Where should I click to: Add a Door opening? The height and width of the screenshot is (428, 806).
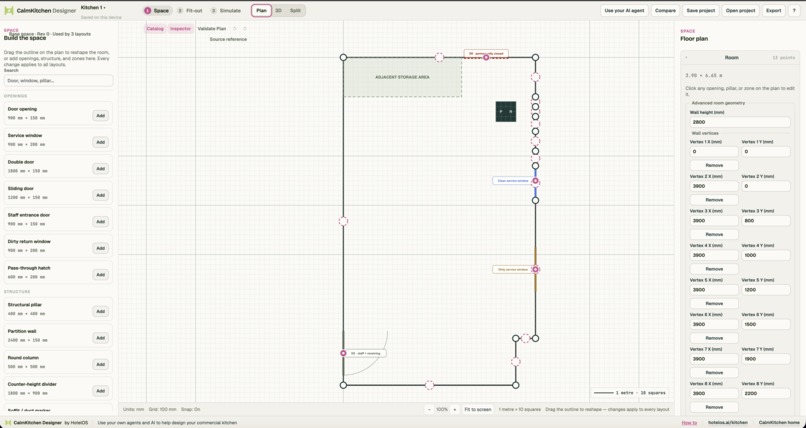100,116
